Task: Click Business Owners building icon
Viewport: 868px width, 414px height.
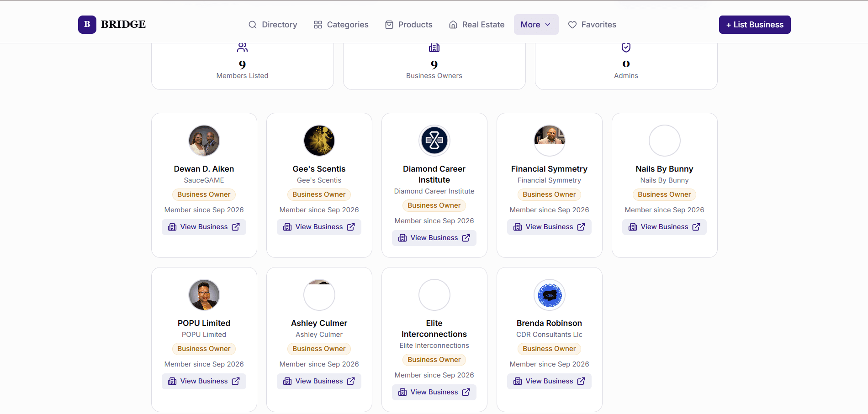Action: tap(434, 47)
